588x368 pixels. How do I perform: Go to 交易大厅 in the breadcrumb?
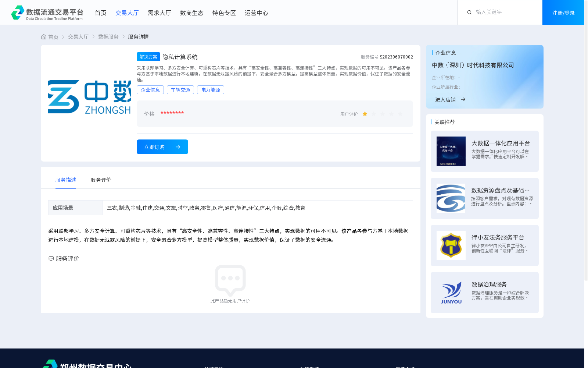(78, 37)
